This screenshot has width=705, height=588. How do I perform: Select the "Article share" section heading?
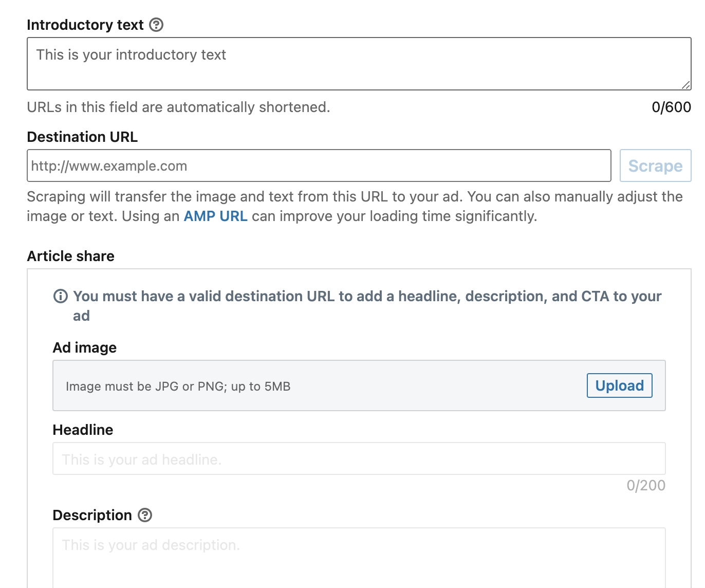click(71, 256)
